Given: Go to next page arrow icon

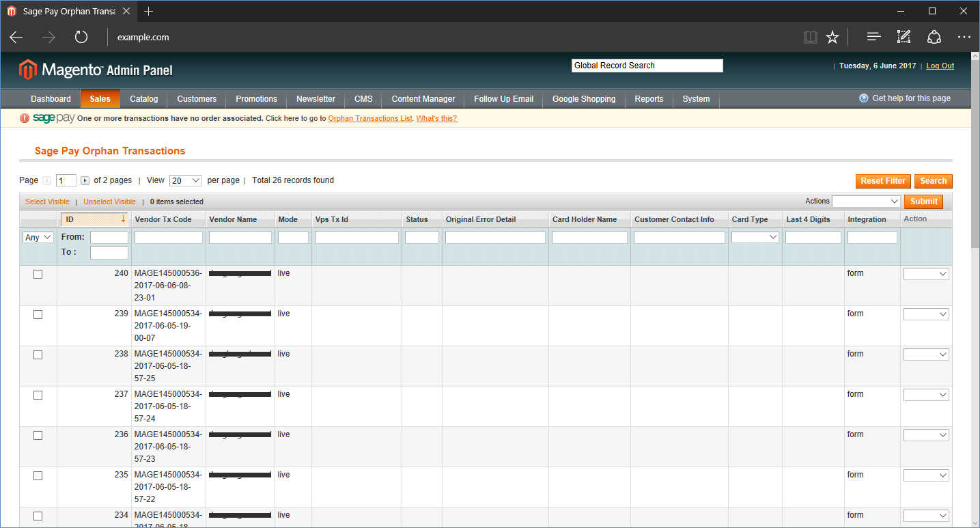Looking at the screenshot, I should coord(85,181).
